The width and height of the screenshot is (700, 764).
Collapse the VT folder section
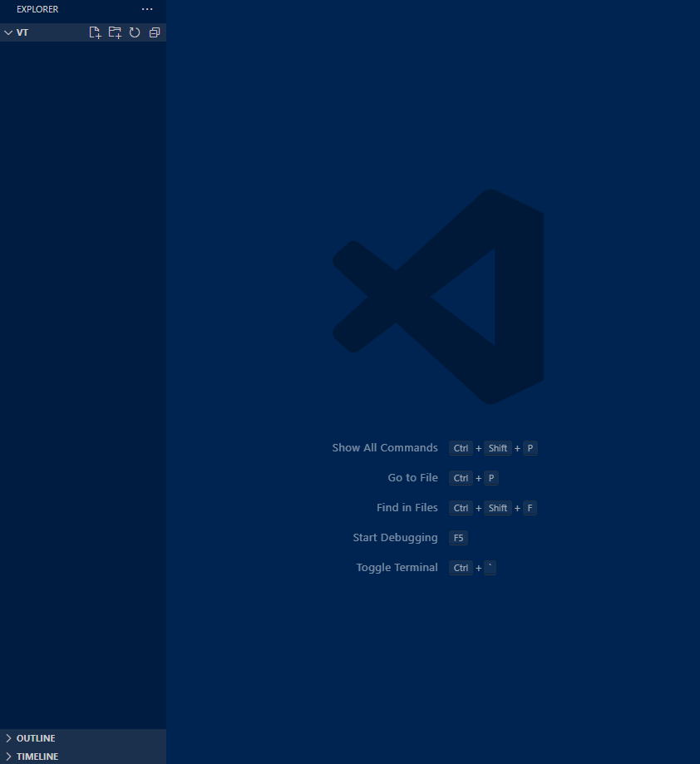[x=8, y=32]
